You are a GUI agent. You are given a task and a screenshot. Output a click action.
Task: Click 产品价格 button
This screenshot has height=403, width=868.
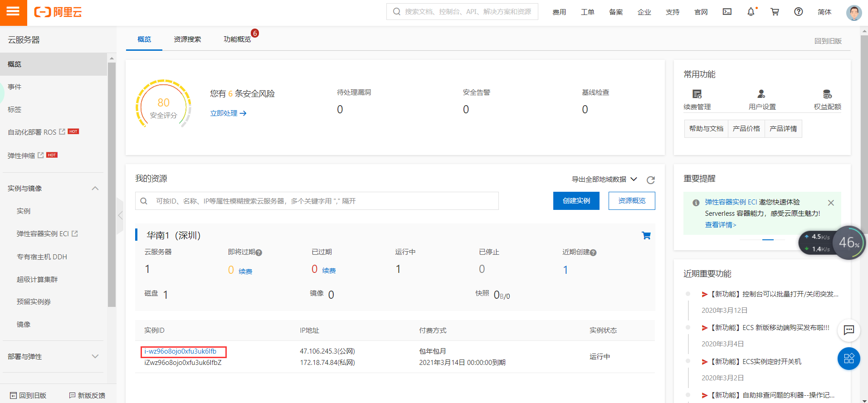(746, 129)
